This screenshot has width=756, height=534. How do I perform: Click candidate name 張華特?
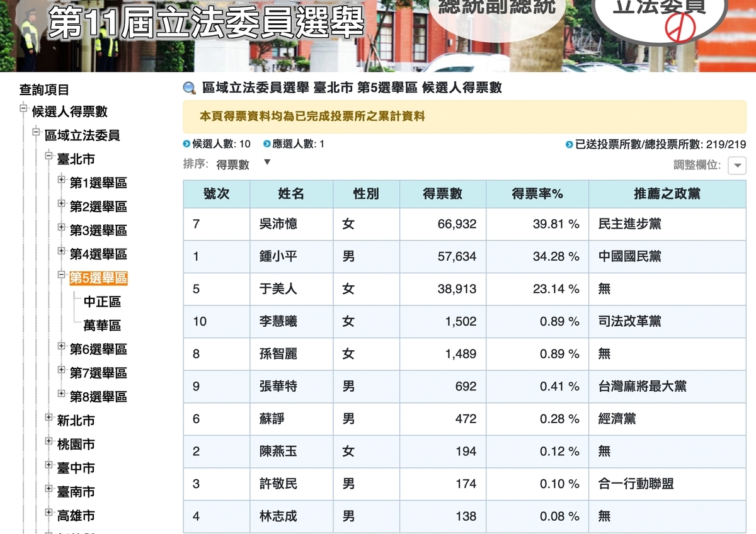pos(278,386)
